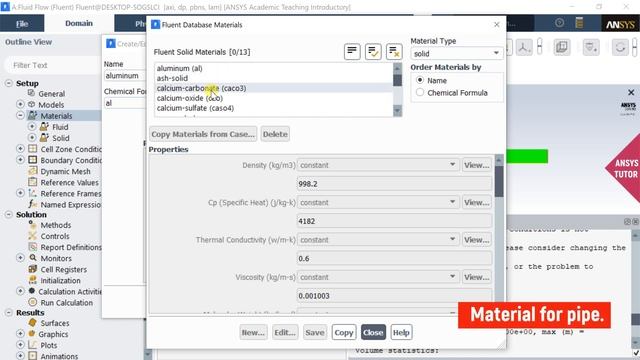The image size is (640, 360).
Task: Click the Cell Registers icon
Action: (x=33, y=269)
